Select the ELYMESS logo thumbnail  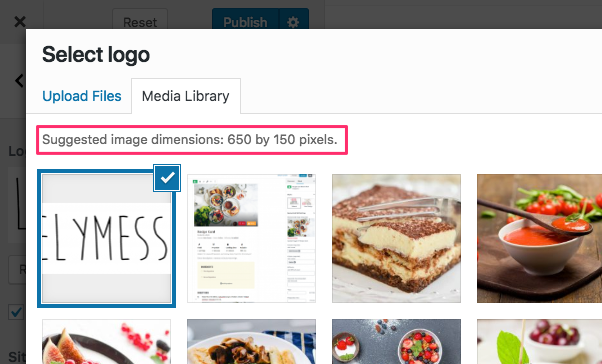coord(106,238)
